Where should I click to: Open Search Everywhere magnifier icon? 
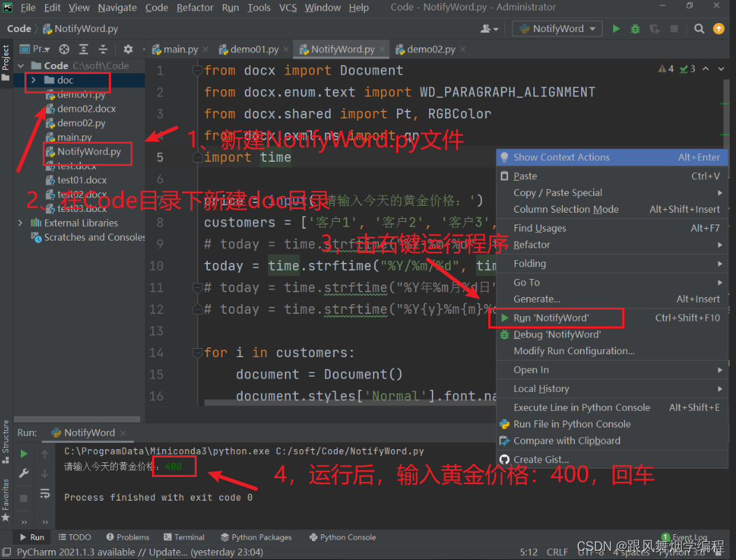pos(699,29)
